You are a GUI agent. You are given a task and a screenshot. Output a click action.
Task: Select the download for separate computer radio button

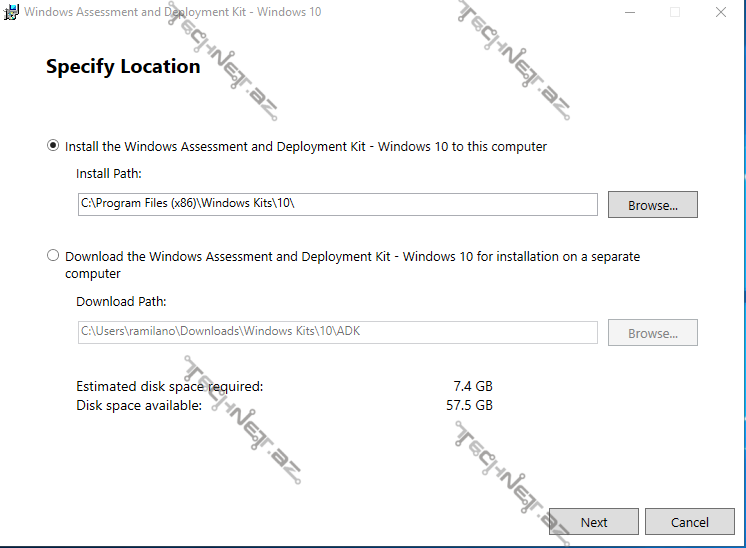(x=53, y=256)
